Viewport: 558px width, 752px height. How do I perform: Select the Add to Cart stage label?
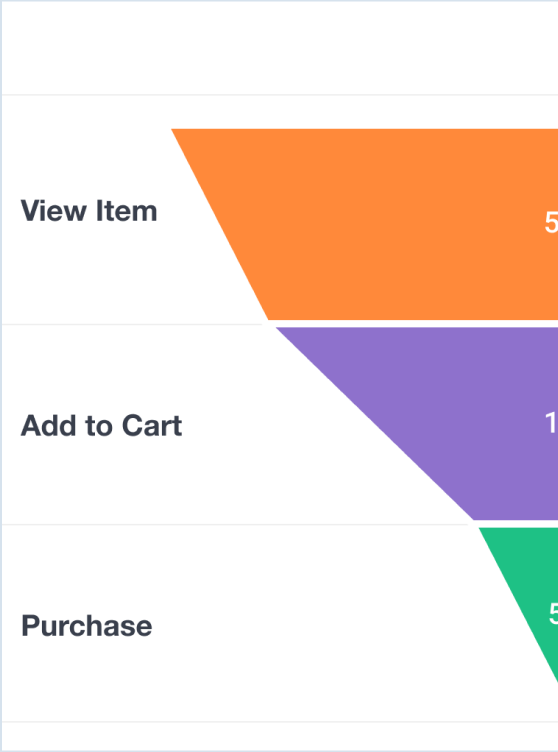pyautogui.click(x=101, y=425)
